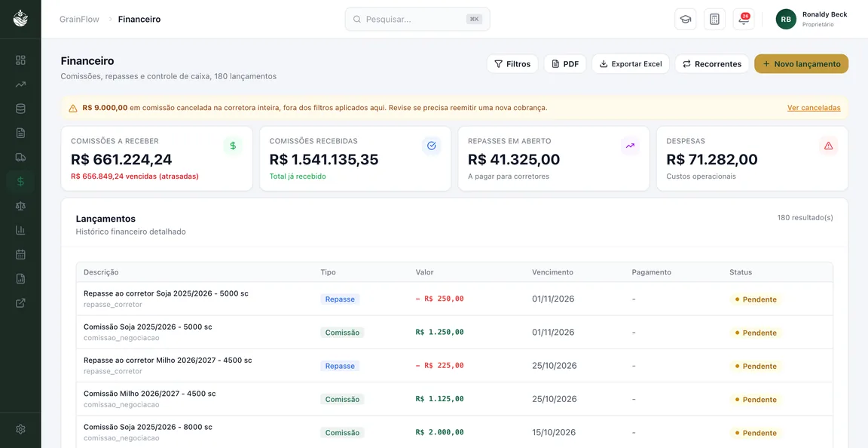
Task: Open the dashboard grid icon in sidebar
Action: click(20, 60)
